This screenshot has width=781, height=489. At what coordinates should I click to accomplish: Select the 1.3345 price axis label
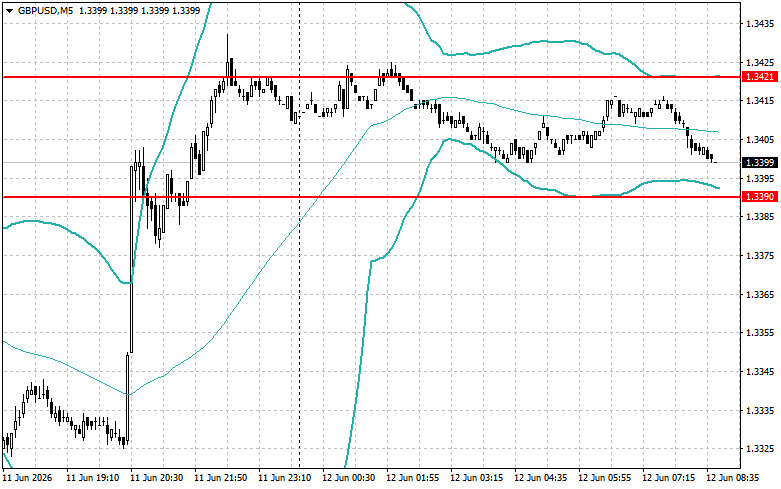click(760, 371)
